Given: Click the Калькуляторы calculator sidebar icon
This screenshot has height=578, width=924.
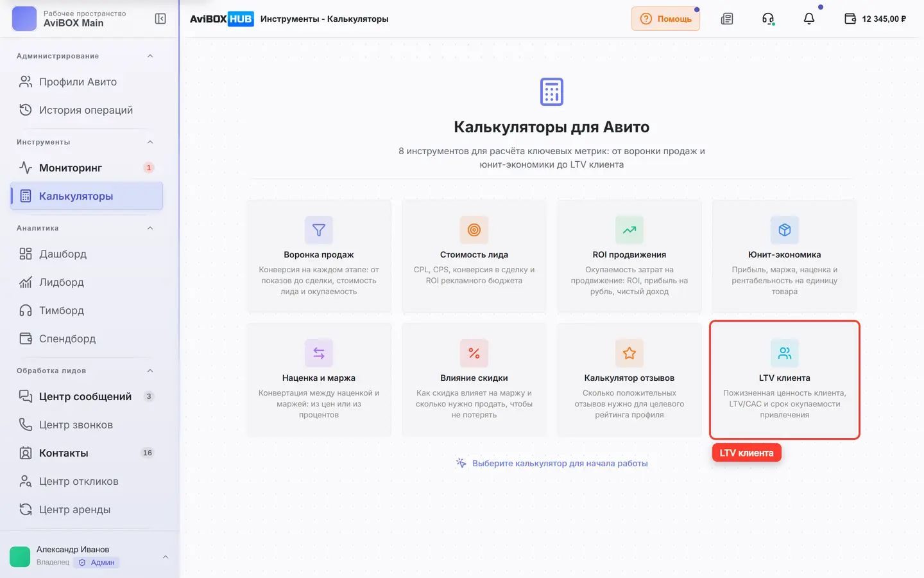Looking at the screenshot, I should (x=26, y=196).
